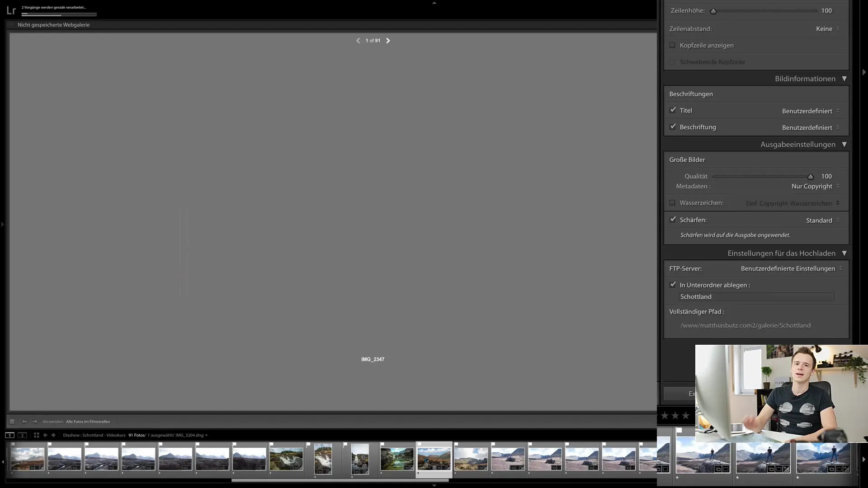Viewport: 868px width, 488px height.
Task: Go to next photo arrow in toolbar
Action: click(x=35, y=422)
